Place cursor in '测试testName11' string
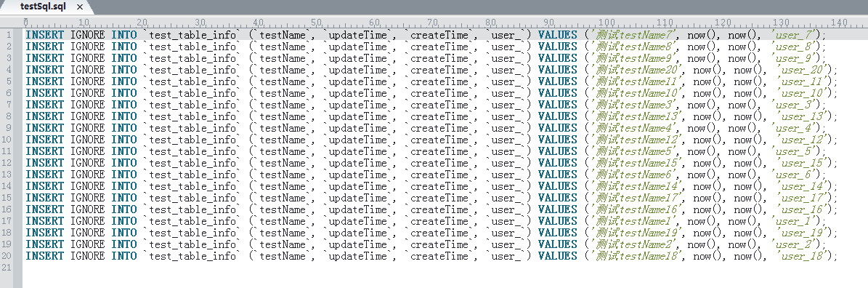 636,81
